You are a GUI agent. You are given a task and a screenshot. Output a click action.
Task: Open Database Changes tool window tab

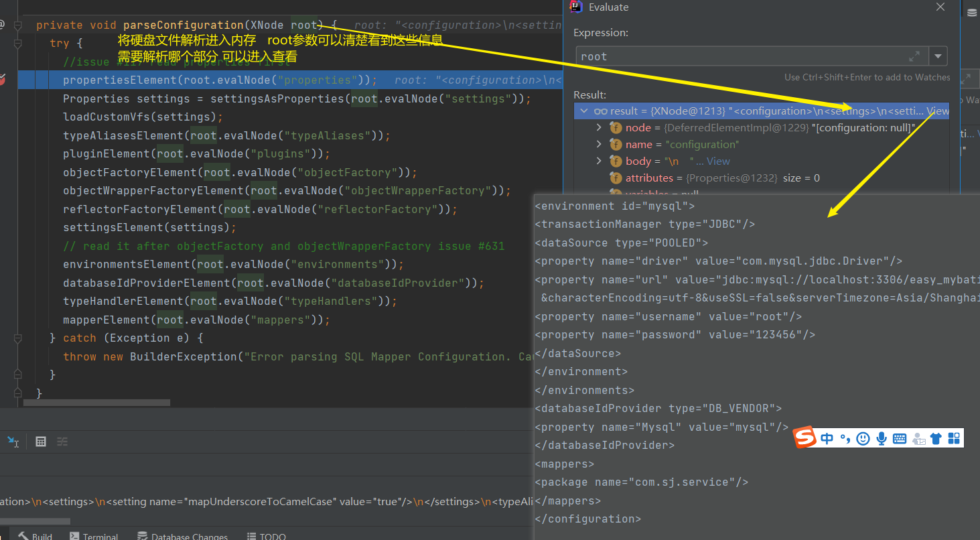tap(182, 535)
